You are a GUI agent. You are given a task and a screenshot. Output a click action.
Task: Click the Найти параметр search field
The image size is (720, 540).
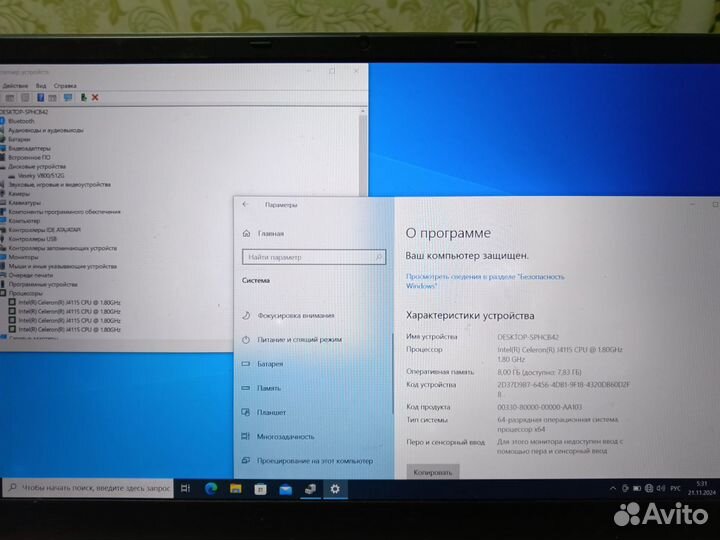pyautogui.click(x=312, y=257)
